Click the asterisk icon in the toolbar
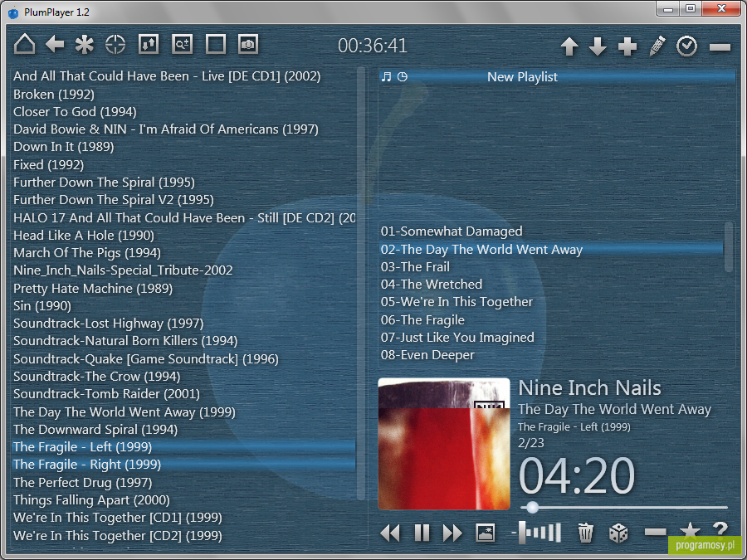Image resolution: width=747 pixels, height=560 pixels. (85, 45)
